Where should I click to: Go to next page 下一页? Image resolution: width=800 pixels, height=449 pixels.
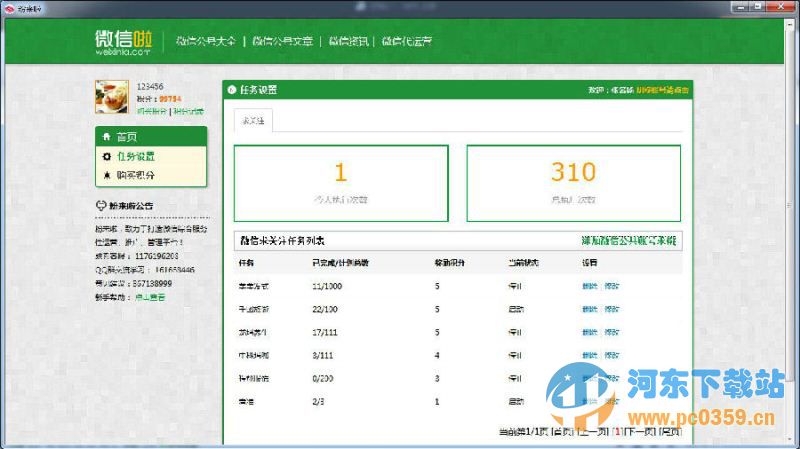point(639,432)
